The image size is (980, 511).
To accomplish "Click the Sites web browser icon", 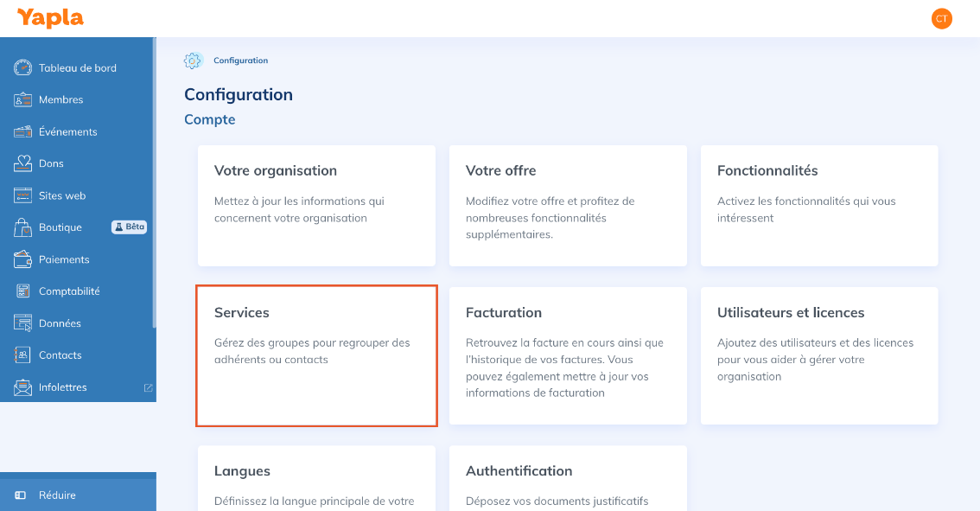I will (x=23, y=195).
